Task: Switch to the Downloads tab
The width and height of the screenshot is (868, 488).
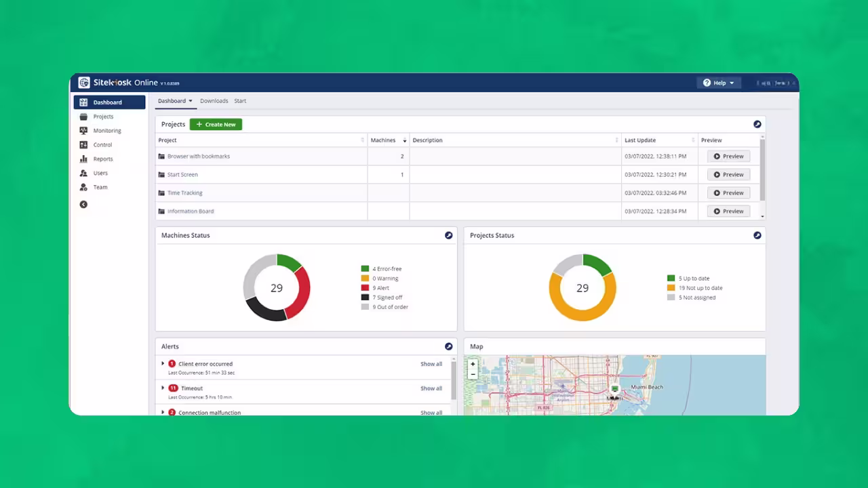Action: pos(214,101)
